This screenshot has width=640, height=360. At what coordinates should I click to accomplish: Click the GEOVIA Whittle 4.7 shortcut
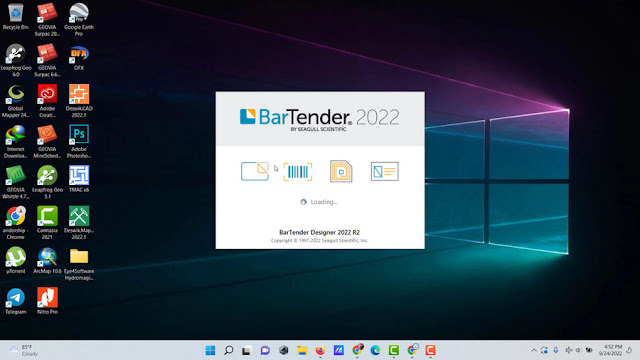pyautogui.click(x=16, y=182)
